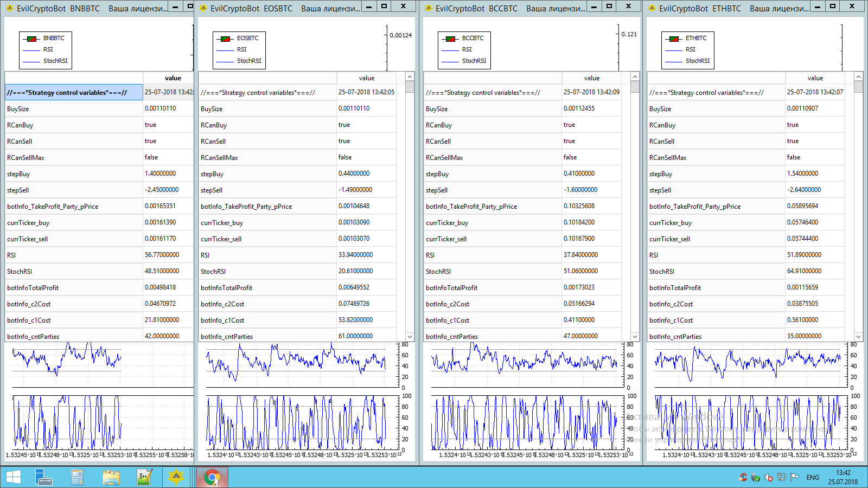
Task: Open the Windows Start button
Action: [x=13, y=477]
